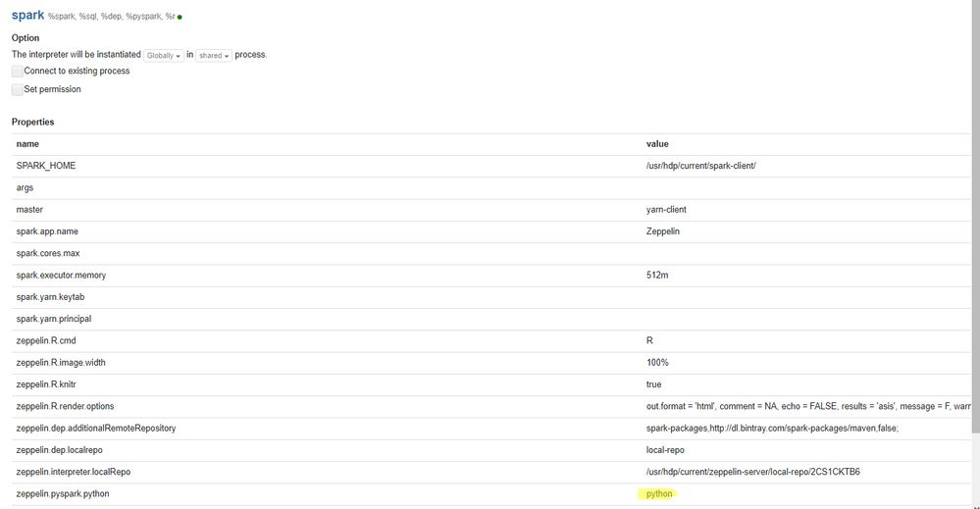Image resolution: width=980 pixels, height=509 pixels.
Task: Open the 'Globally' instantiation dropdown
Action: [x=164, y=56]
